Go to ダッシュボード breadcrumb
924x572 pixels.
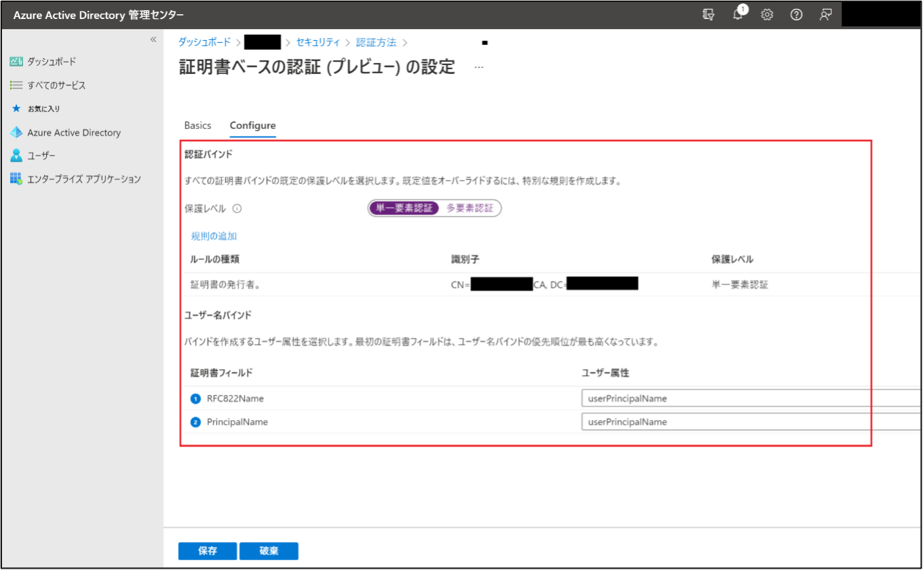[204, 42]
